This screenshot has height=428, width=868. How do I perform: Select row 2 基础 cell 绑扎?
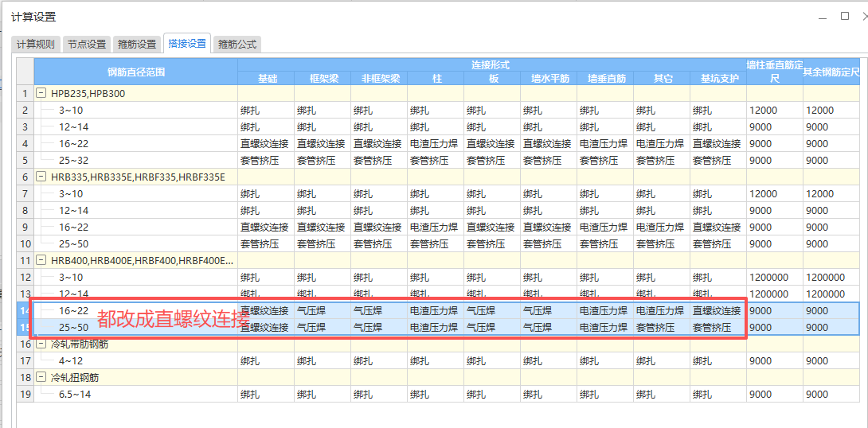pos(266,110)
